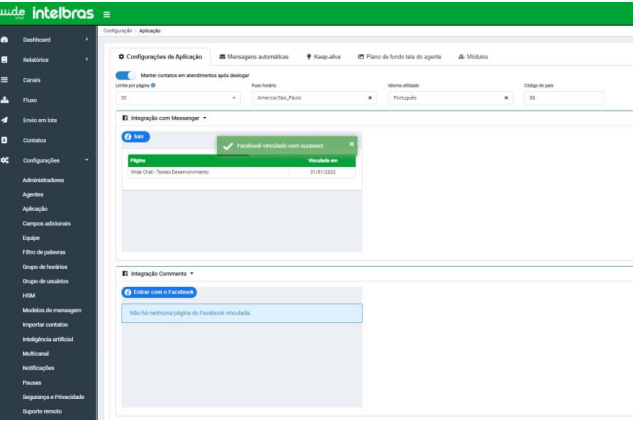633x421 pixels.
Task: Click the Intelbras logo in header
Action: pos(63,13)
